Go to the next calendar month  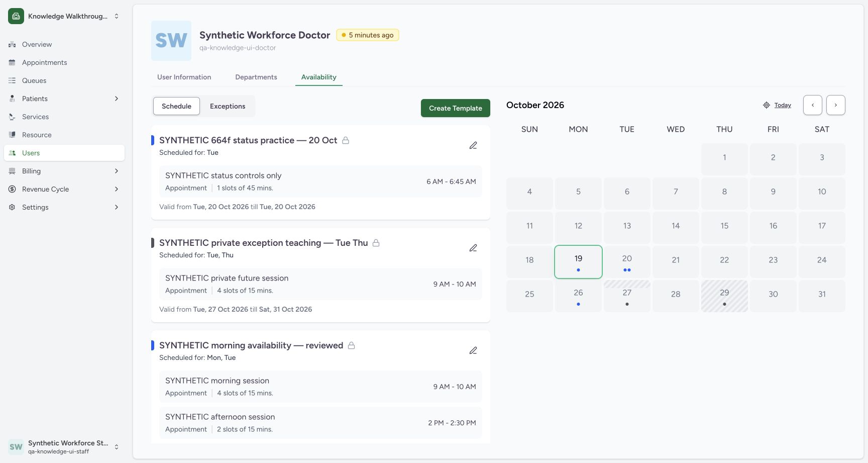click(x=836, y=105)
